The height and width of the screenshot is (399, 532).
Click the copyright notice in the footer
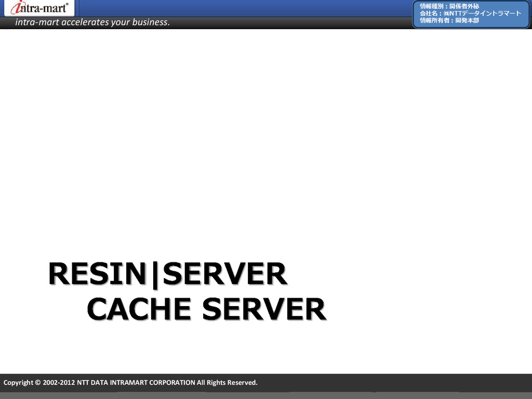[130, 382]
